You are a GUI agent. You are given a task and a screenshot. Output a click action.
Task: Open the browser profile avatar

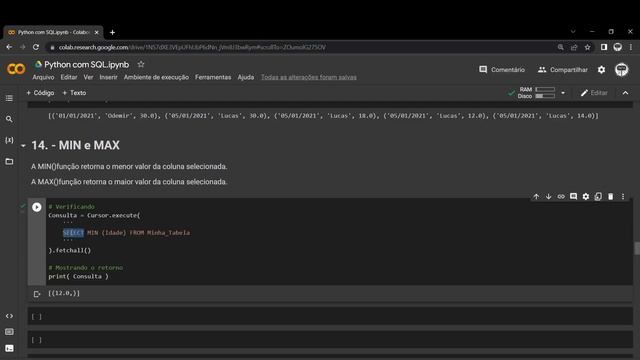pyautogui.click(x=618, y=47)
